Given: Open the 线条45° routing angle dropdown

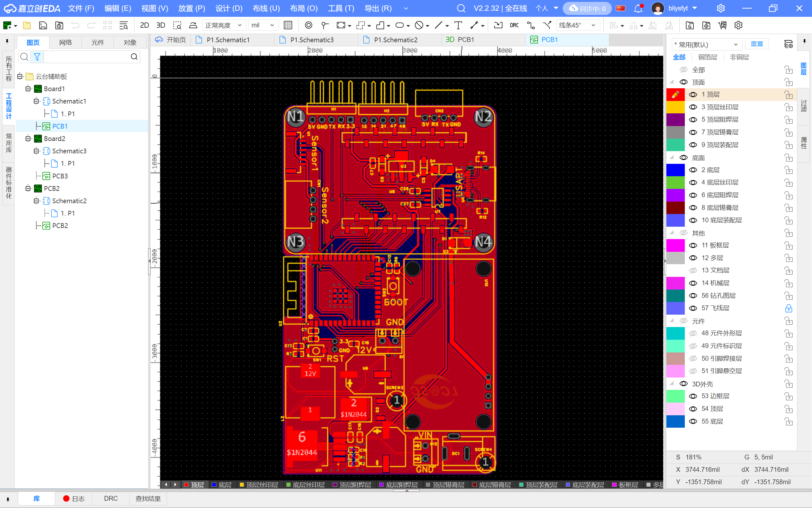Looking at the screenshot, I should 578,25.
